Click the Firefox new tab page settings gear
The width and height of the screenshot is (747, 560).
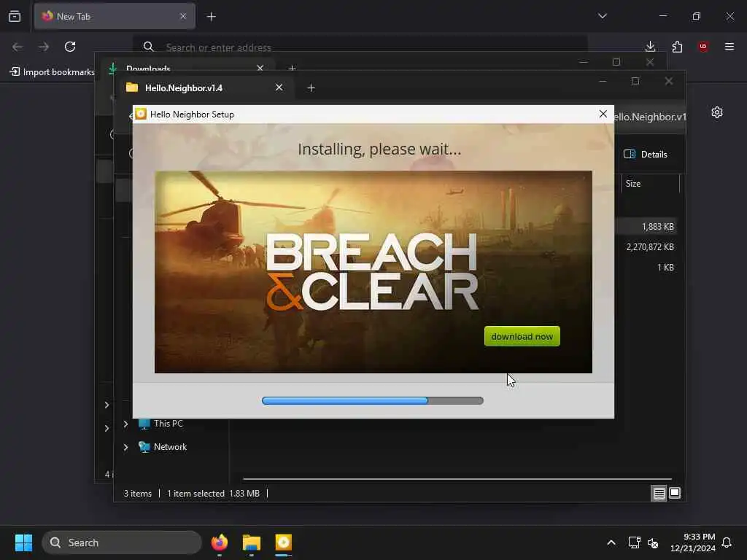[717, 112]
